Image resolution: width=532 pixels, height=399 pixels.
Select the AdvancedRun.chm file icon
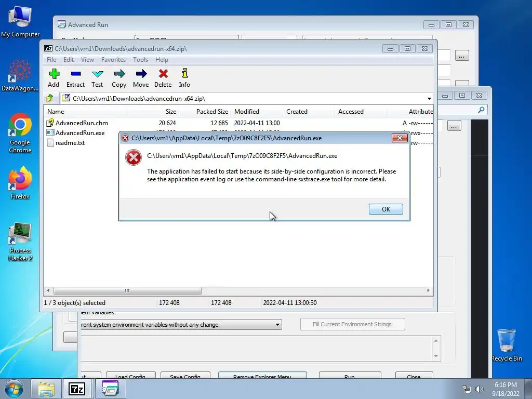tap(50, 123)
